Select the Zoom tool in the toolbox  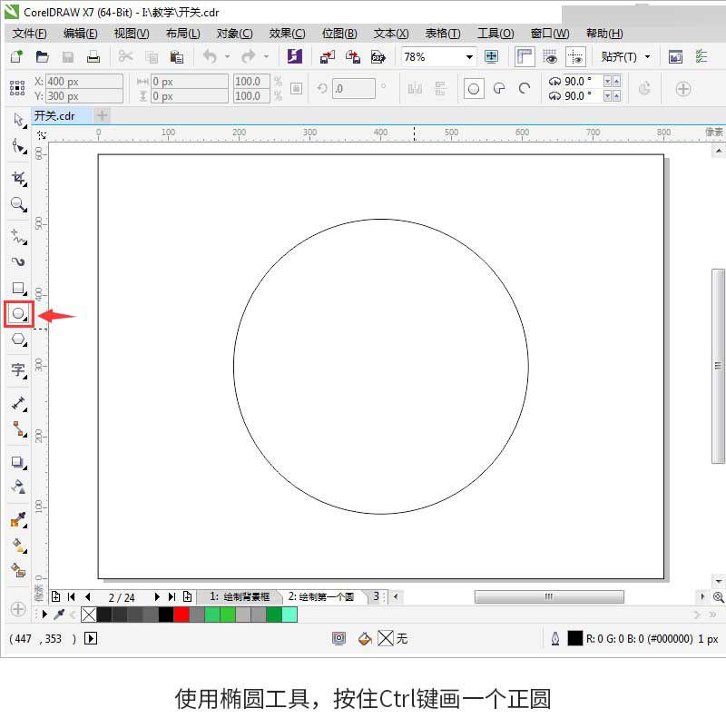click(x=18, y=204)
